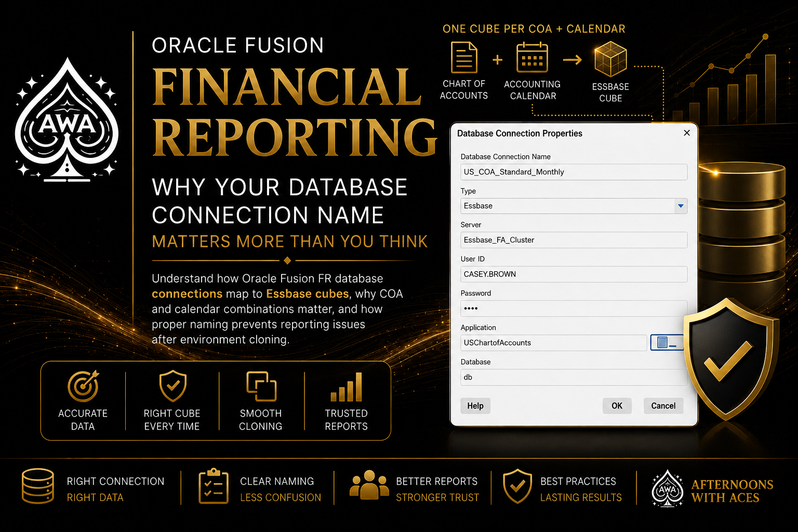Click the gold "Essbase cubes" phrase in the description
Image resolution: width=798 pixels, height=532 pixels.
click(308, 294)
